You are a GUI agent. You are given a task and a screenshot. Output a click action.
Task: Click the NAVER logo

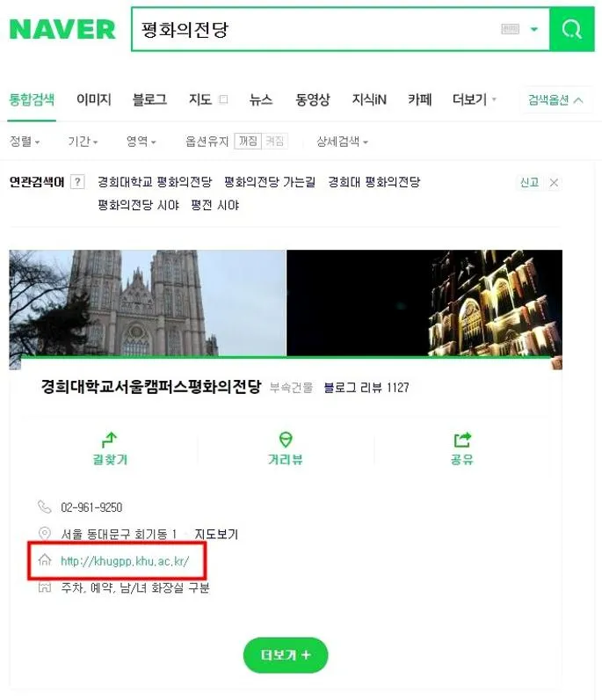click(x=62, y=30)
